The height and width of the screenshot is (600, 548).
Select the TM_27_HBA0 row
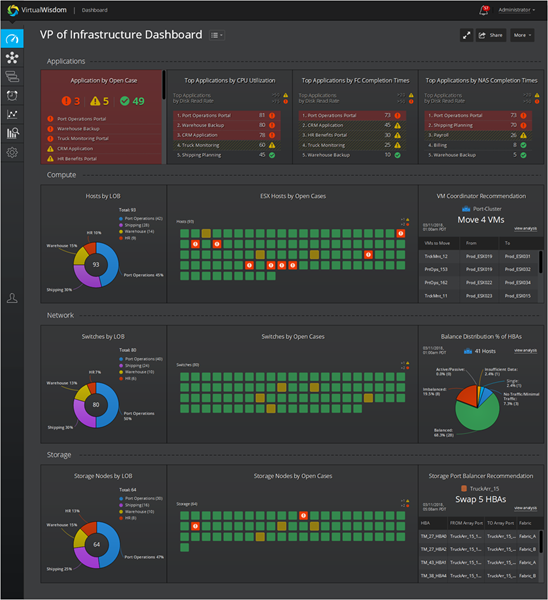(x=478, y=536)
